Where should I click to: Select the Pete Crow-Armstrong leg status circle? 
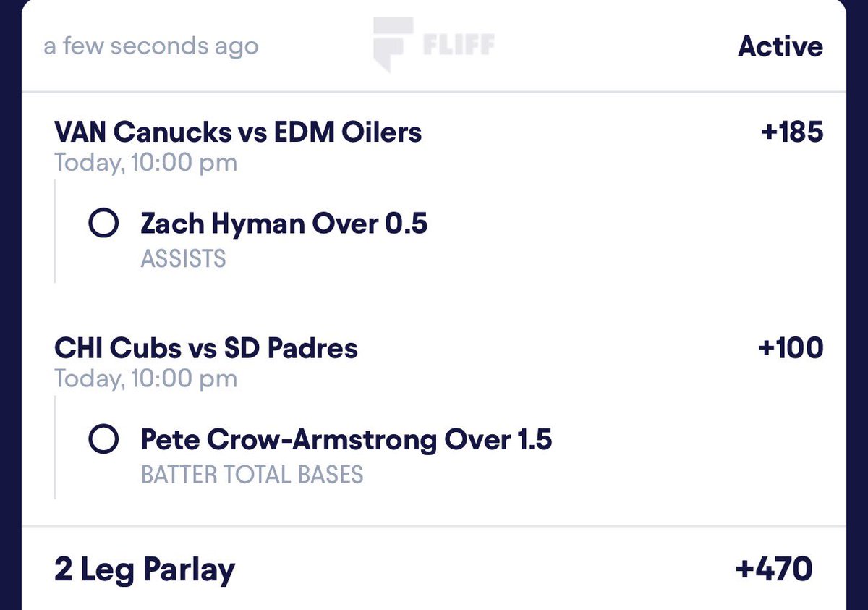(103, 439)
